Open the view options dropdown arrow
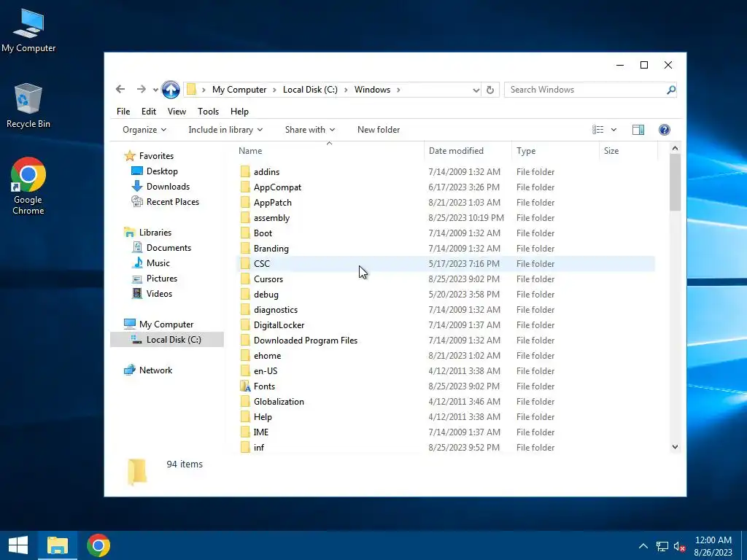747x560 pixels. pos(614,130)
